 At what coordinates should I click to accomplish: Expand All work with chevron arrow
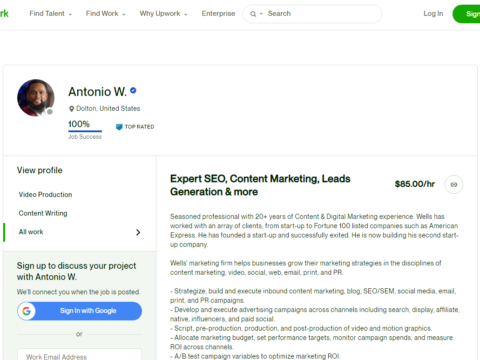click(138, 232)
